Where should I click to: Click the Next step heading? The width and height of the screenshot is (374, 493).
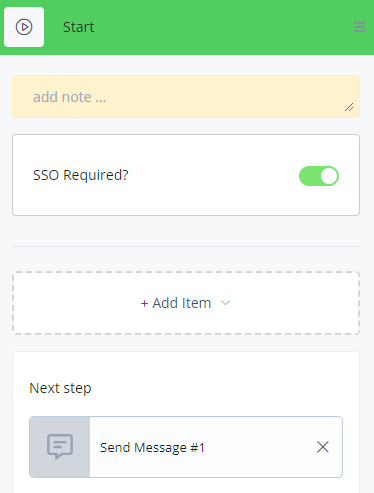coord(60,388)
